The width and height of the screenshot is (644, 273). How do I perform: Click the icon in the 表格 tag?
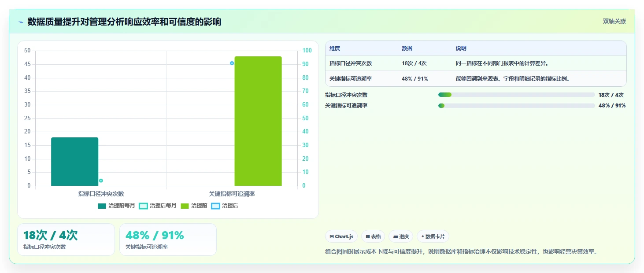click(x=368, y=237)
